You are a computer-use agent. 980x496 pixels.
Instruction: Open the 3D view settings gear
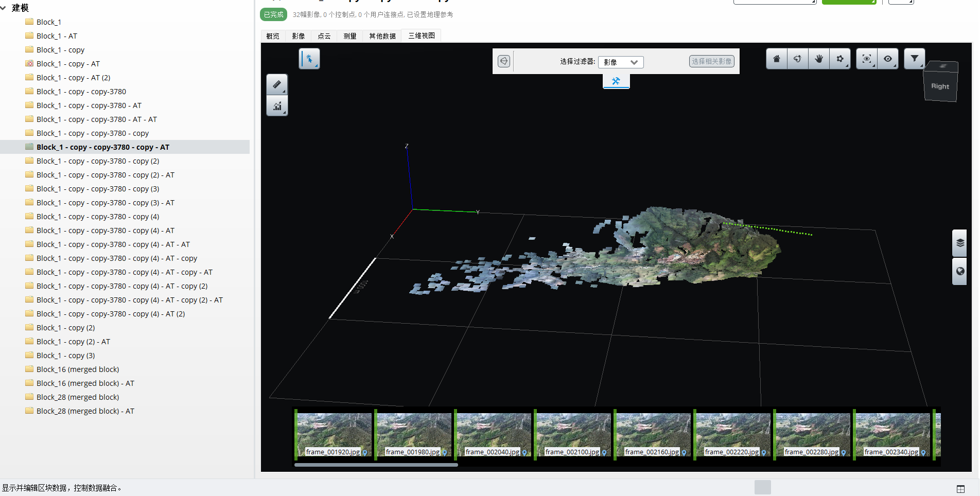click(x=840, y=59)
